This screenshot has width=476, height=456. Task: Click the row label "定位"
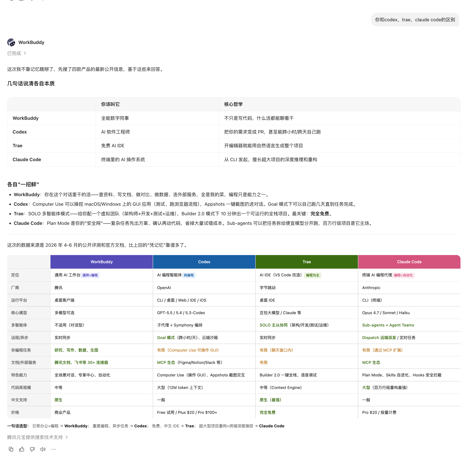coord(15,275)
